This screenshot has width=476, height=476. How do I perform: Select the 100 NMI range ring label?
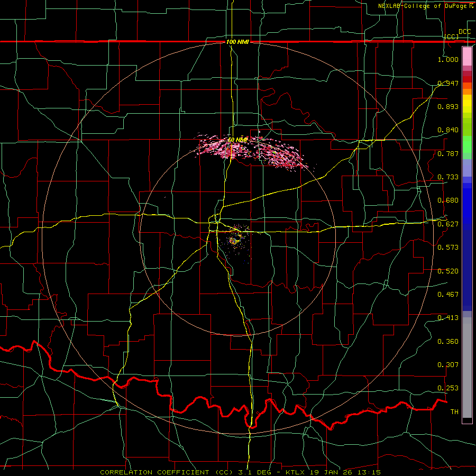pyautogui.click(x=237, y=42)
